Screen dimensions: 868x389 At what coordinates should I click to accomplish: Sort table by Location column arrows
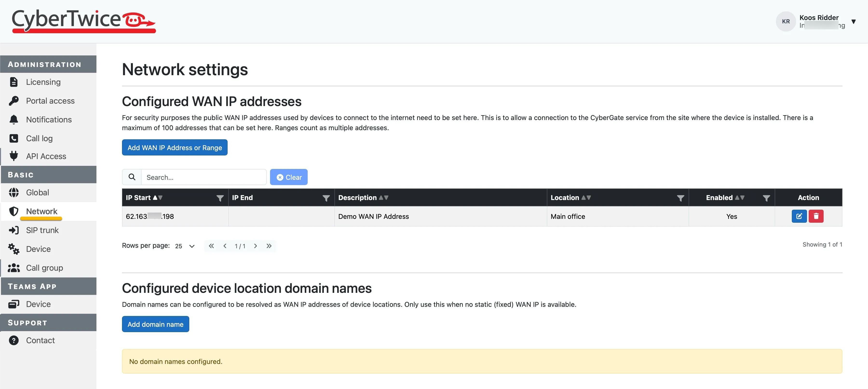[x=586, y=198]
